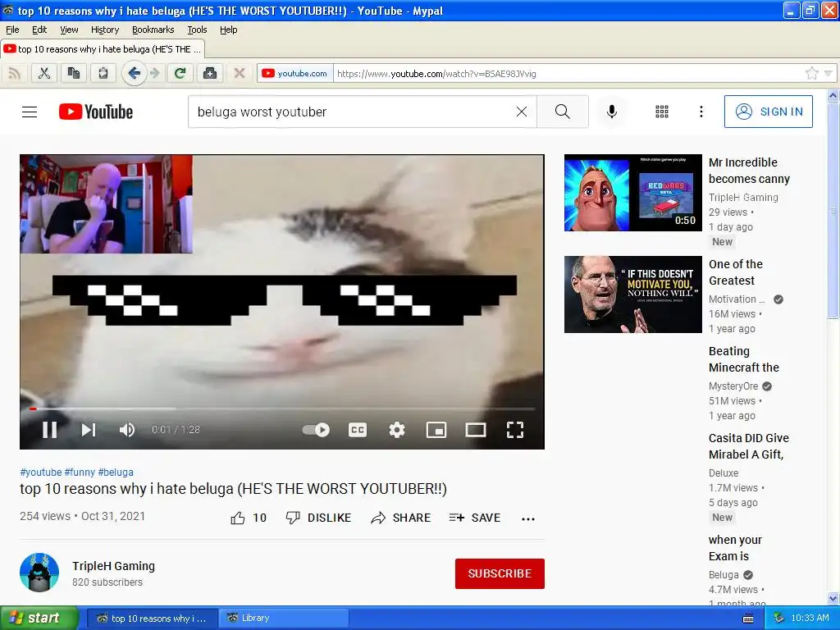Click the SAVE to playlist button
This screenshot has height=630, width=840.
click(x=475, y=518)
